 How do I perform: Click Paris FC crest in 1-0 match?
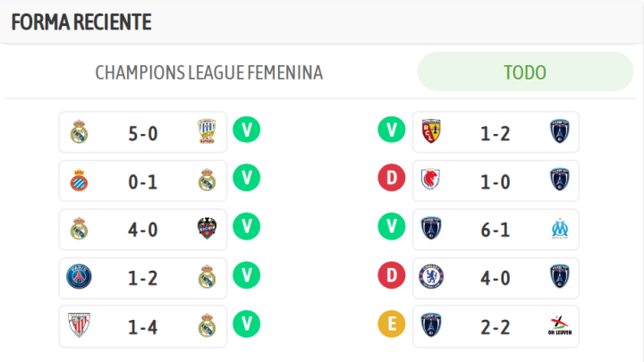560,181
